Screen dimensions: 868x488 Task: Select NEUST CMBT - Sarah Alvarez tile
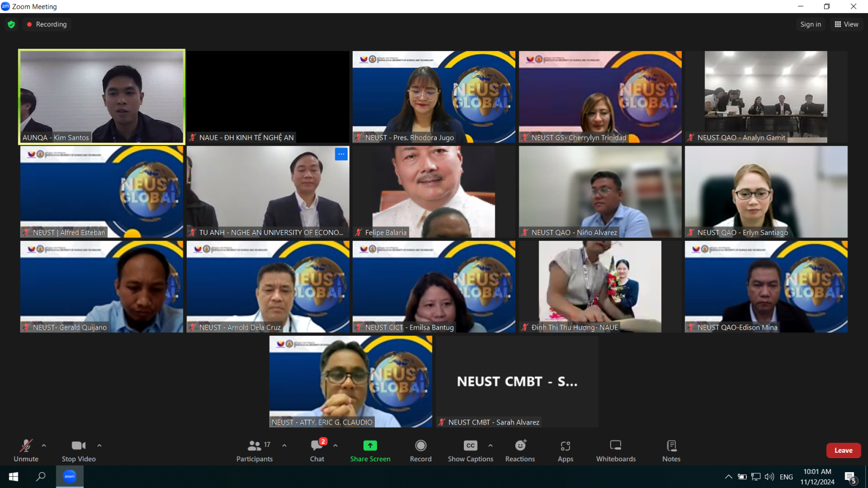[x=517, y=382]
